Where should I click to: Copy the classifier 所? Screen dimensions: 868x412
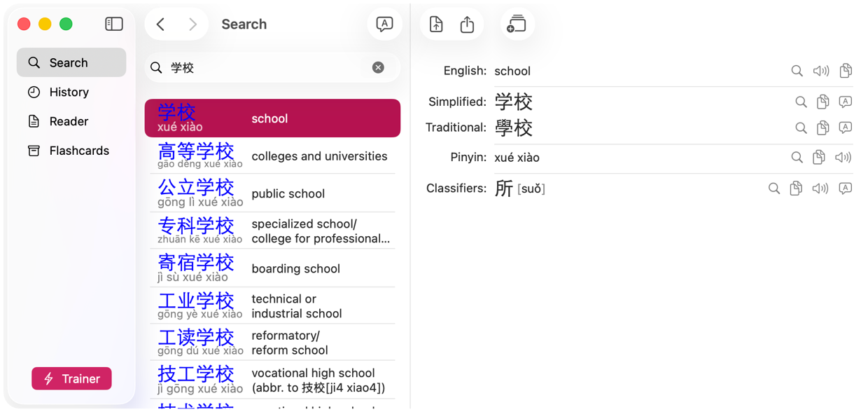[x=796, y=188]
